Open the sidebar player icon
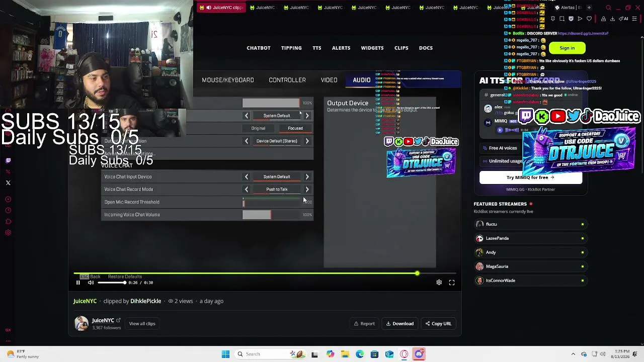Screen dimensions: 644x362 click(x=8, y=200)
